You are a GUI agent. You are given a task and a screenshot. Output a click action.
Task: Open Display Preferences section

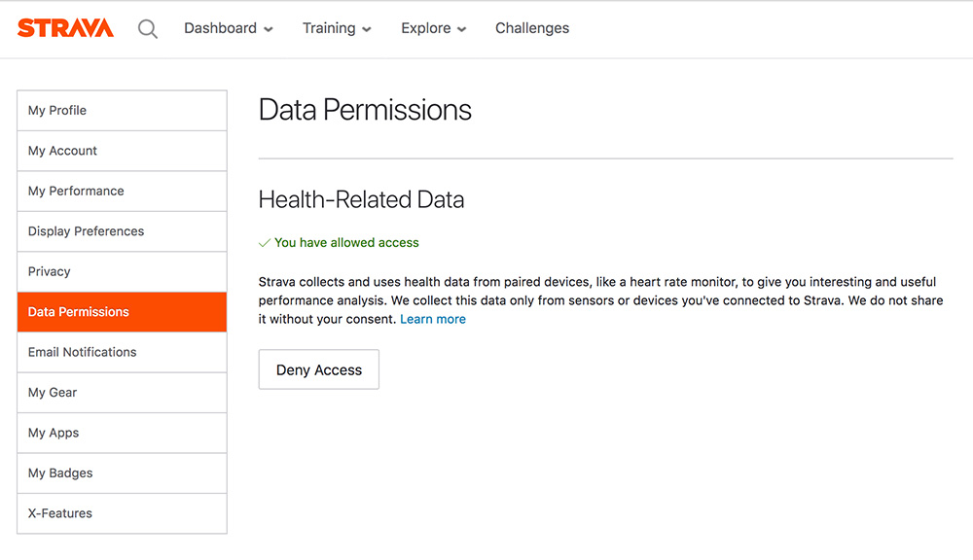[122, 231]
